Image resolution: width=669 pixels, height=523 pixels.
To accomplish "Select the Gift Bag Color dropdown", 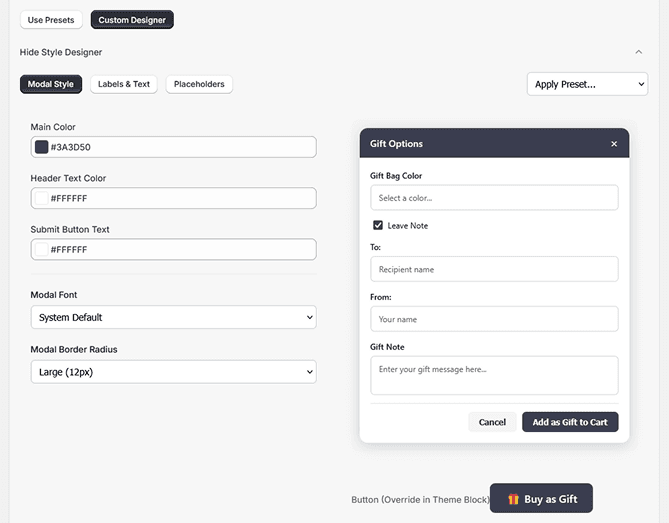I will (494, 198).
